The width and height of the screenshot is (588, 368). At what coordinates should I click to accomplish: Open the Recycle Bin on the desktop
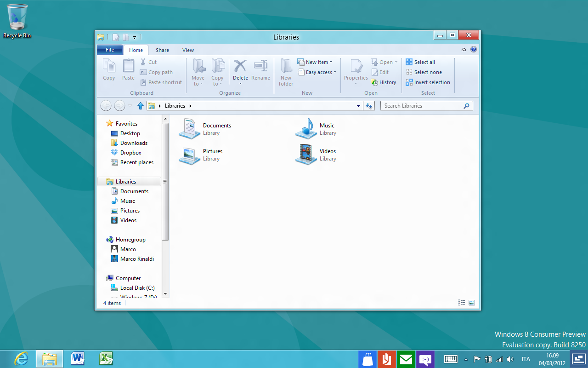tap(17, 21)
